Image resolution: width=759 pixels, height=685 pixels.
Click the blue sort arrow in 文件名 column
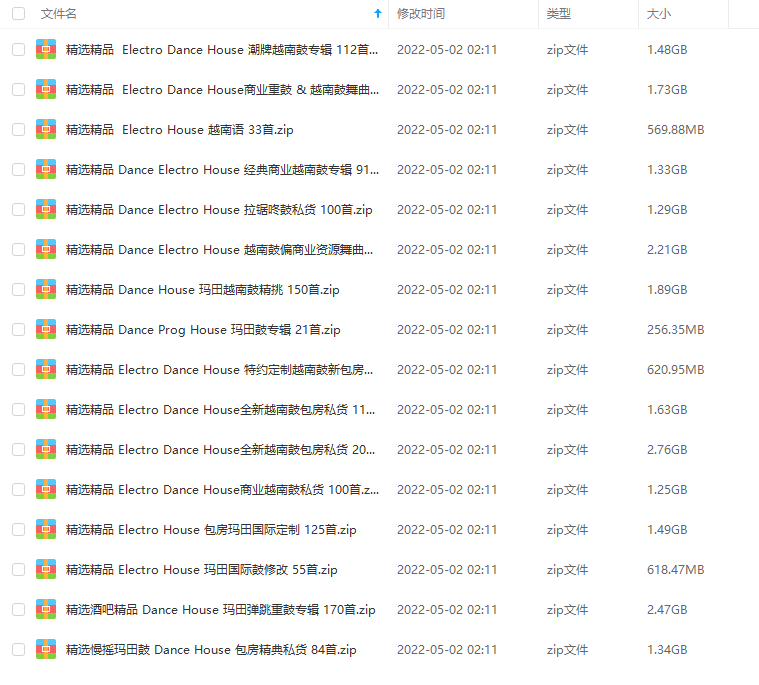click(377, 14)
